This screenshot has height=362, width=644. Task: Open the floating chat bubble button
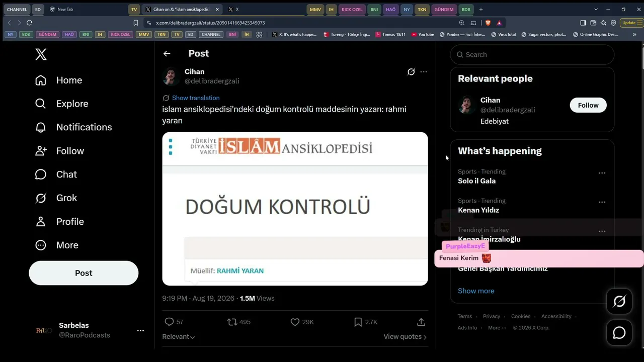(619, 333)
